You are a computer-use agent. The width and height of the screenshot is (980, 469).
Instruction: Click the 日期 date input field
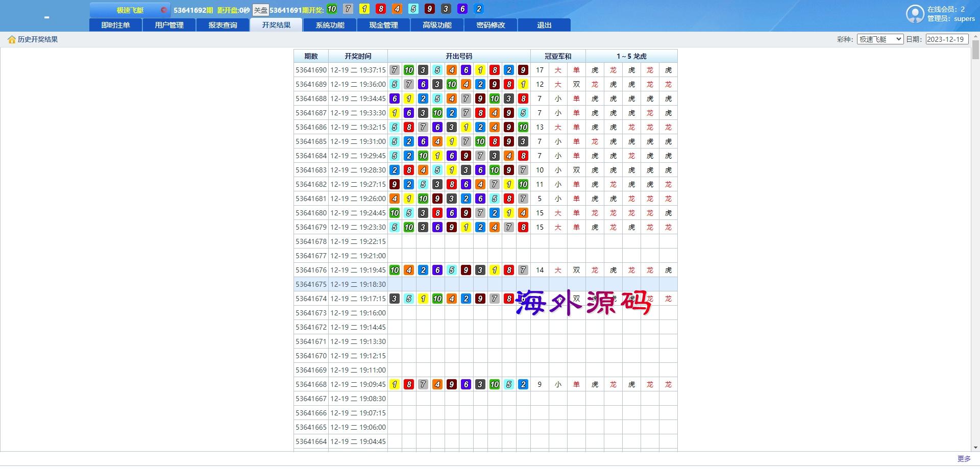pos(947,39)
